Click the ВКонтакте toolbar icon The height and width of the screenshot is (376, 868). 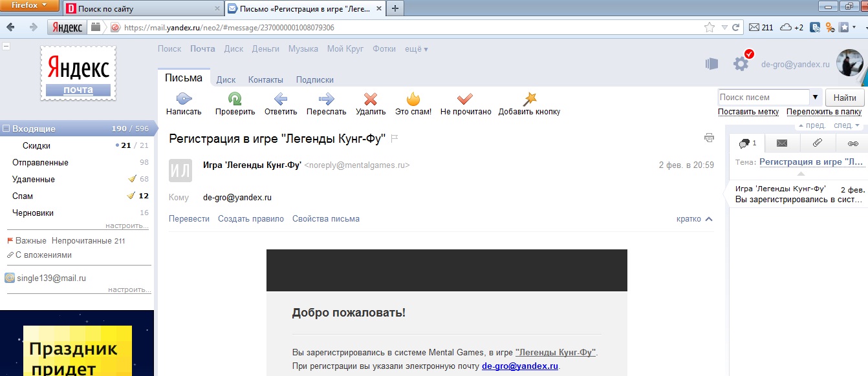point(816,27)
